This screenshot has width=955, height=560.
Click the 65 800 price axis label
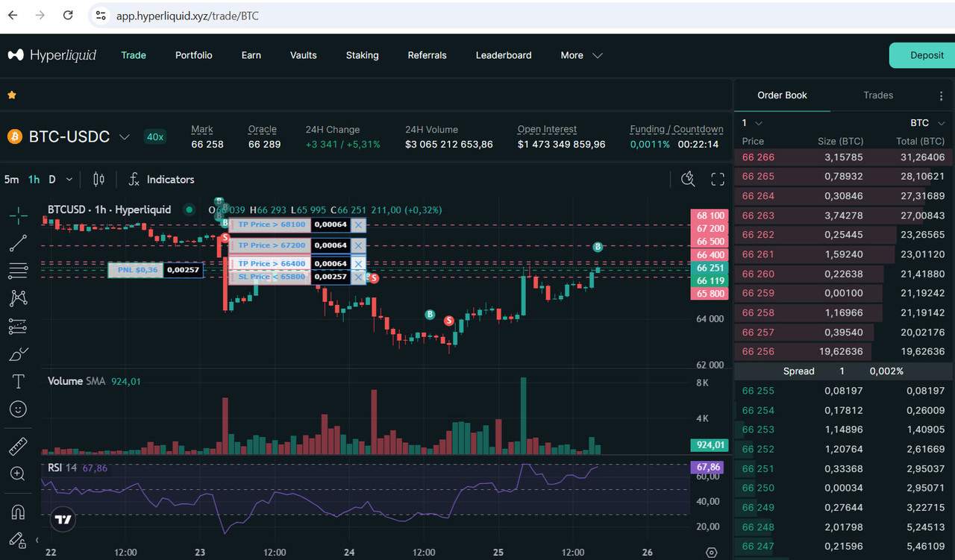coord(710,294)
